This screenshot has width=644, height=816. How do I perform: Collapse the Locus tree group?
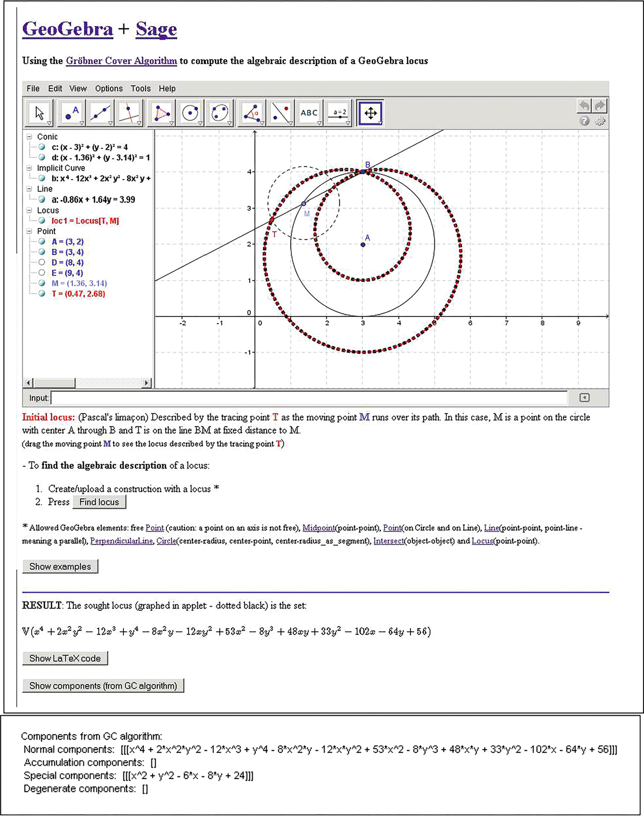point(29,210)
